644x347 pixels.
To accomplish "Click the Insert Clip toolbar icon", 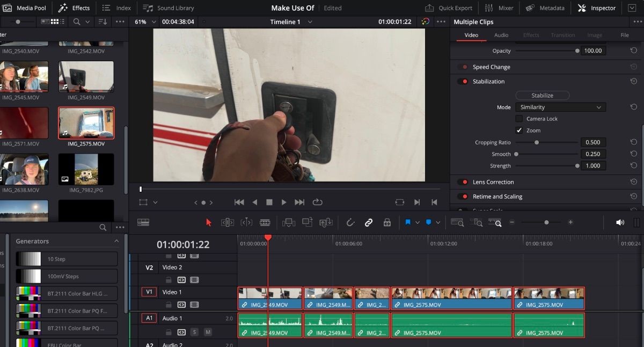I will coord(289,222).
